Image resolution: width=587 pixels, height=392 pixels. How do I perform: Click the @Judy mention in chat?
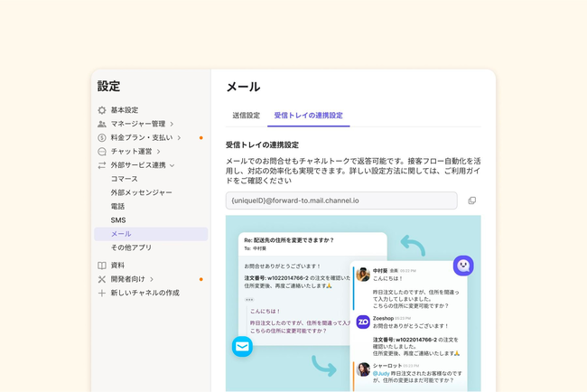(x=381, y=374)
